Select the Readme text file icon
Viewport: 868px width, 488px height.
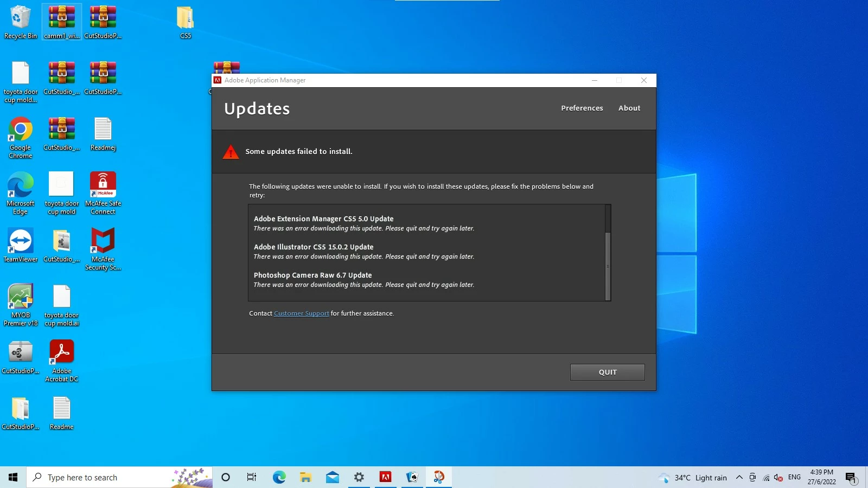click(x=62, y=413)
